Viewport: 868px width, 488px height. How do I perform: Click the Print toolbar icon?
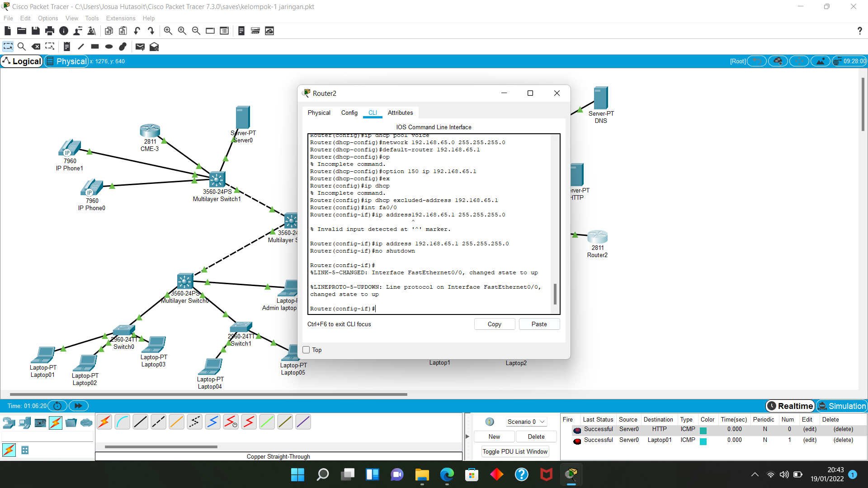[x=50, y=31]
